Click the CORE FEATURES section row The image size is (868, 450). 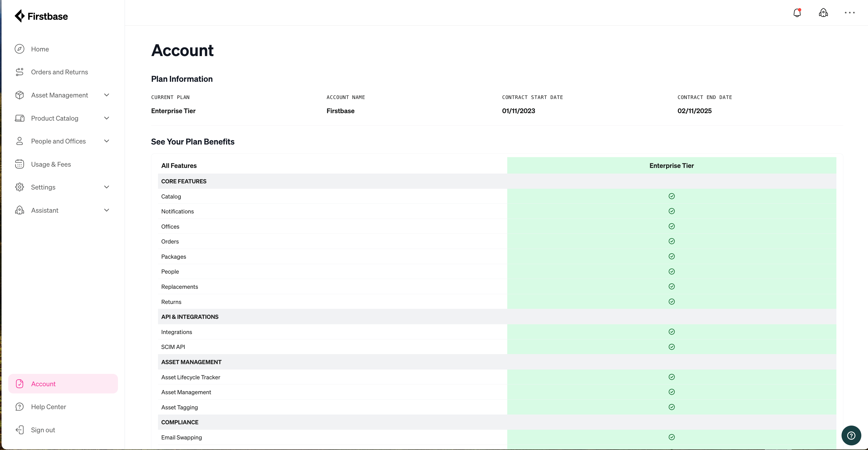497,181
